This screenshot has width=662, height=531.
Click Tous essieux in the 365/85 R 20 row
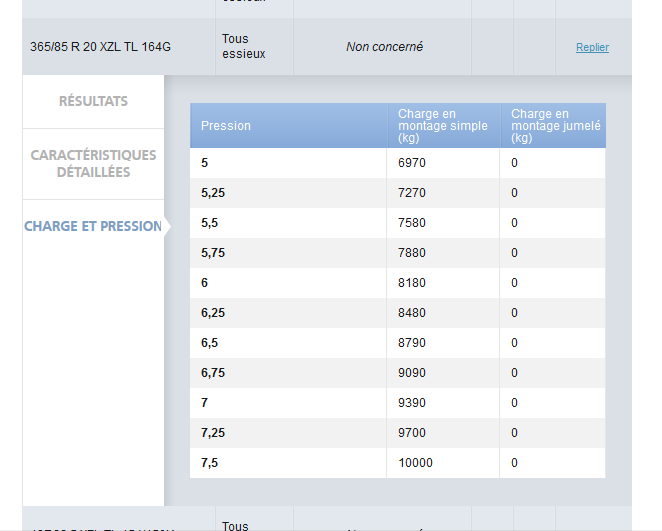point(243,47)
